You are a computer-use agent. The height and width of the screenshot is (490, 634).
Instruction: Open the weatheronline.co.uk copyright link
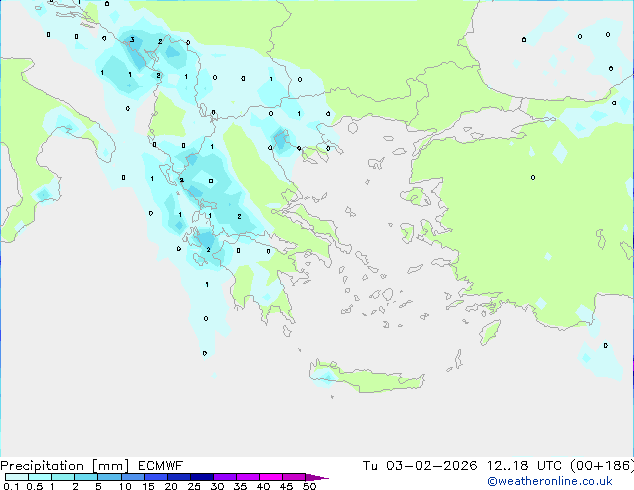click(550, 481)
